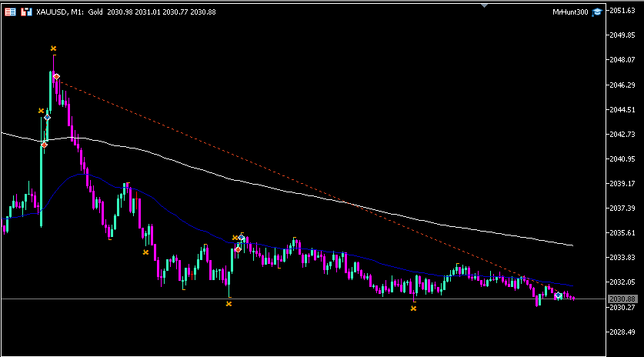Click the XAUUSD, M1: Gold chart title
The height and width of the screenshot is (357, 644).
point(69,12)
